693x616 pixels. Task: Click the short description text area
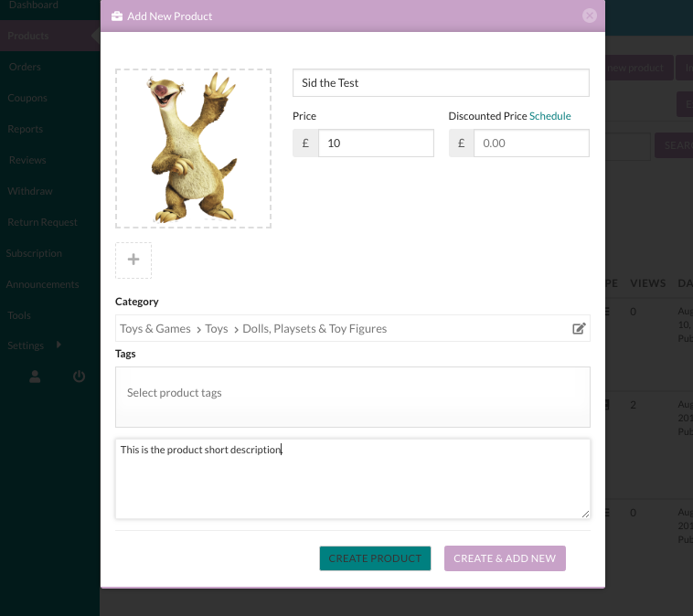coord(352,479)
